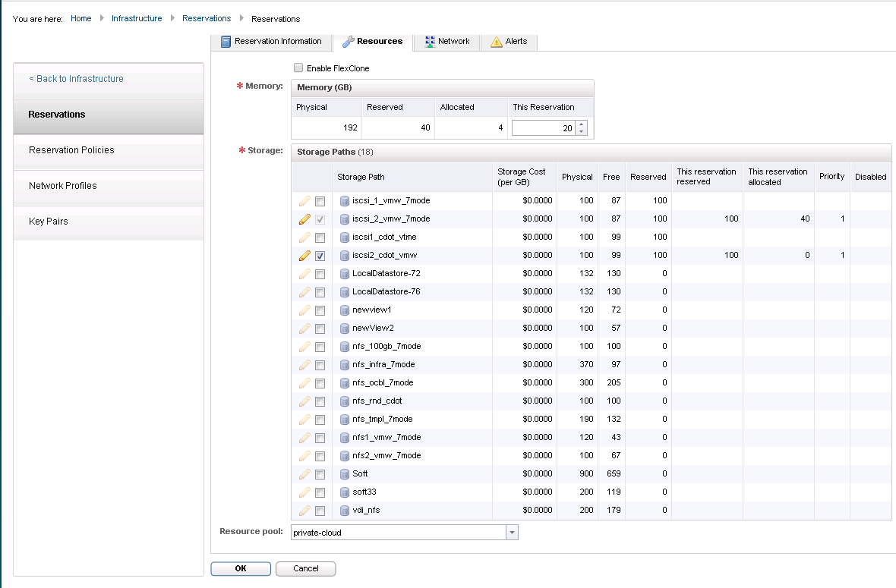The height and width of the screenshot is (588, 896).
Task: Click the Infrastructure breadcrumb link
Action: coord(137,18)
